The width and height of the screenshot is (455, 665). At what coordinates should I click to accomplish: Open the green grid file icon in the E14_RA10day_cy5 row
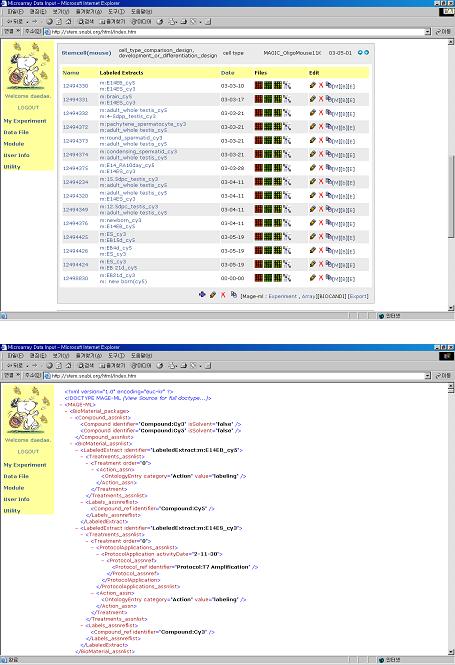(x=268, y=168)
